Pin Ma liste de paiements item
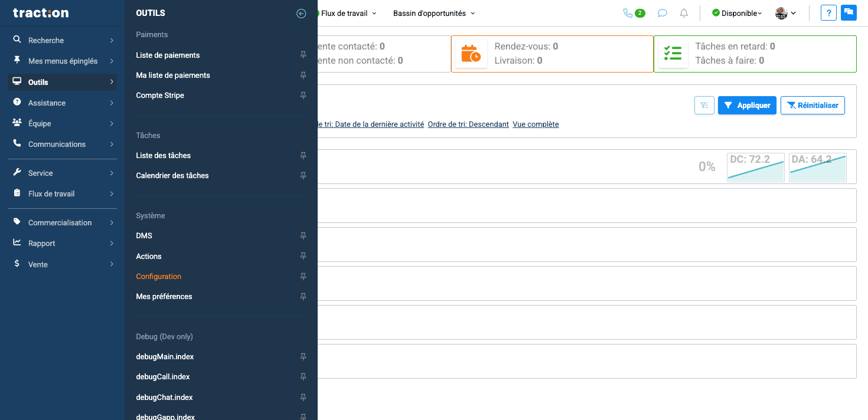 coord(303,75)
